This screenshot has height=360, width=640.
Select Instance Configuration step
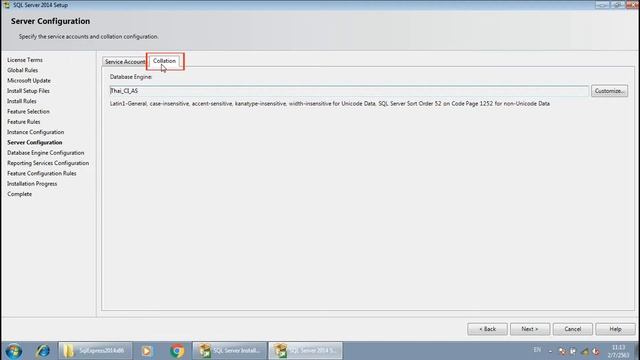[x=36, y=132]
